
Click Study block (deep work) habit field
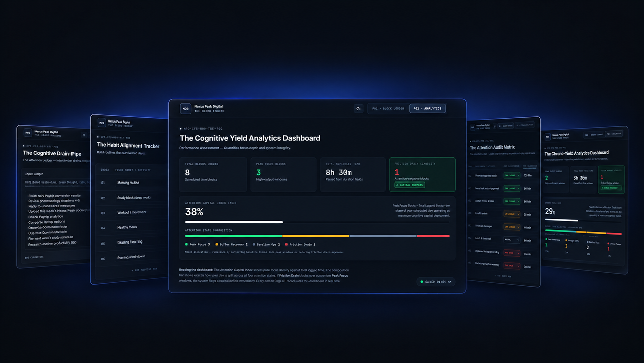click(x=141, y=198)
